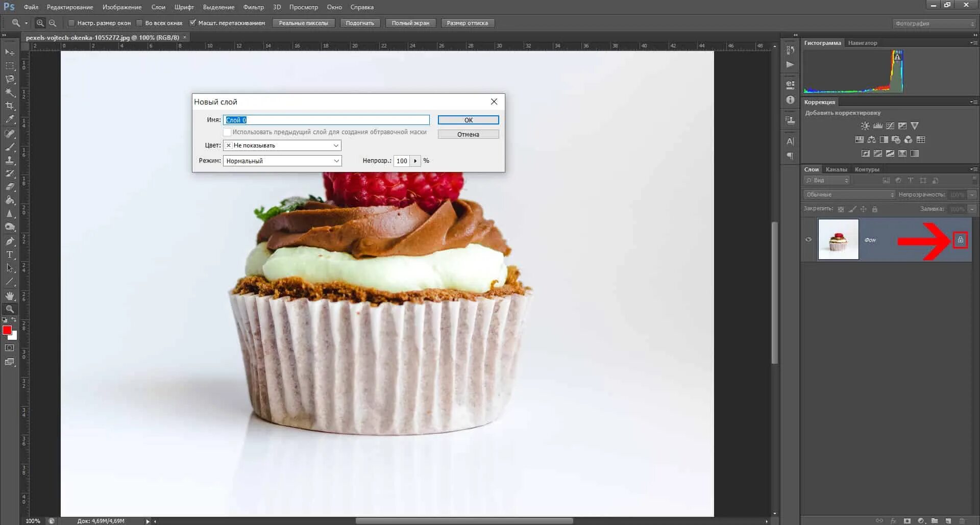The width and height of the screenshot is (980, 525).
Task: Select the Sharpen/Blur tool
Action: [x=10, y=214]
